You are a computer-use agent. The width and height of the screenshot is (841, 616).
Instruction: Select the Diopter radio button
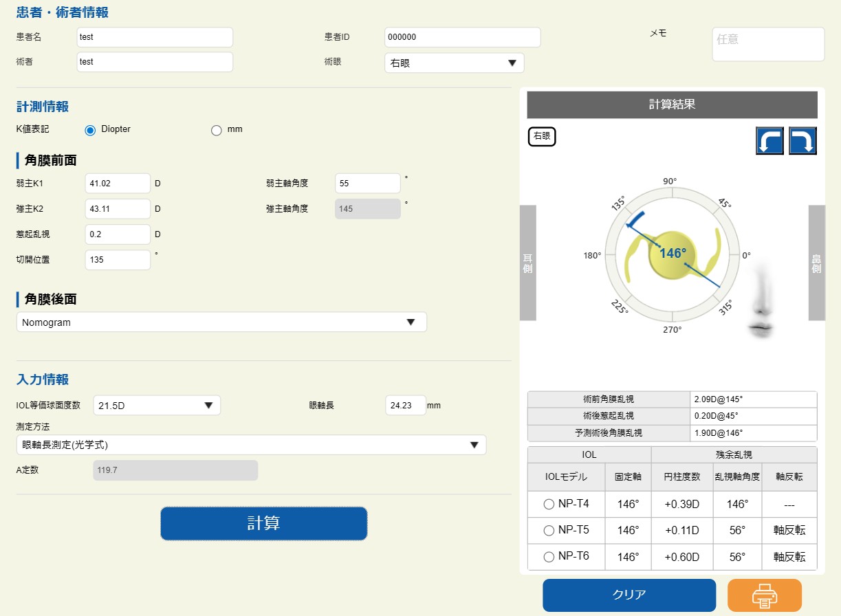click(x=90, y=130)
